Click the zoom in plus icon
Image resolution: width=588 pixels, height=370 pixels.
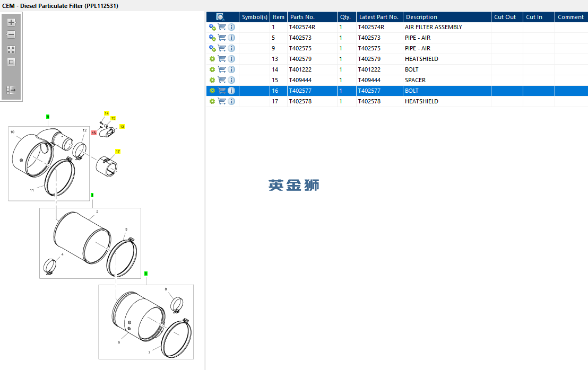pos(11,22)
